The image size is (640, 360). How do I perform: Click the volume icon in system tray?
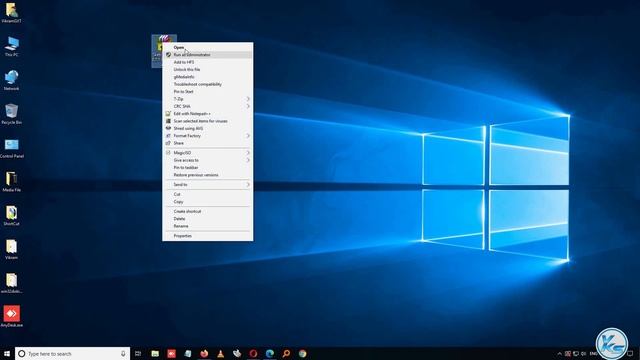(x=584, y=353)
